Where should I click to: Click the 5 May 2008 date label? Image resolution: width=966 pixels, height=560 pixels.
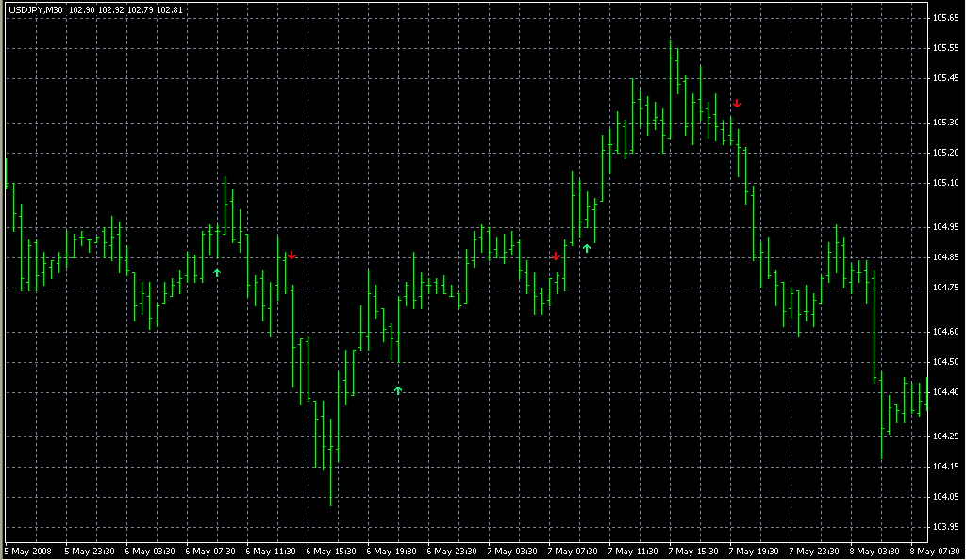(x=28, y=552)
